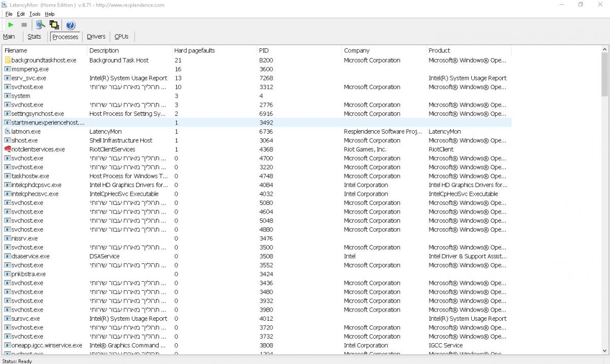This screenshot has width=610, height=364.
Task: Click 'Intel HD Graphics Drivers for...' description cell
Action: coord(129,185)
